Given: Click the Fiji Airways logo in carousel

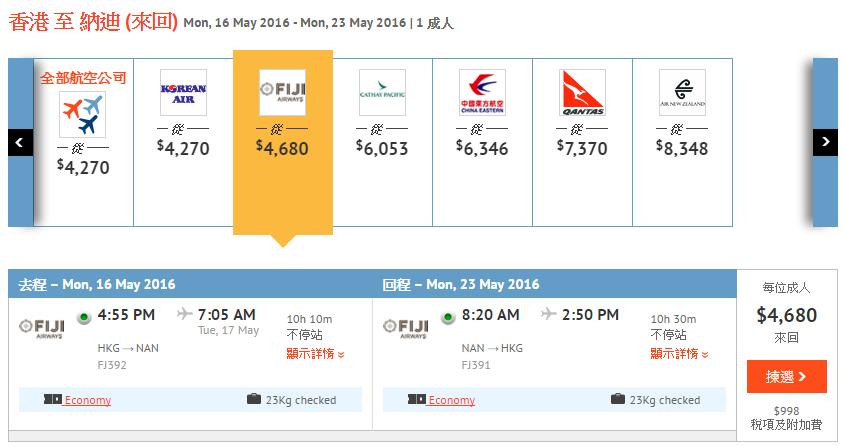Looking at the screenshot, I should pyautogui.click(x=282, y=92).
